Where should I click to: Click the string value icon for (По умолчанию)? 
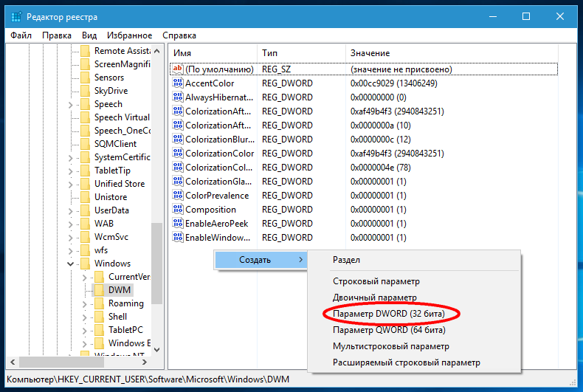click(177, 69)
